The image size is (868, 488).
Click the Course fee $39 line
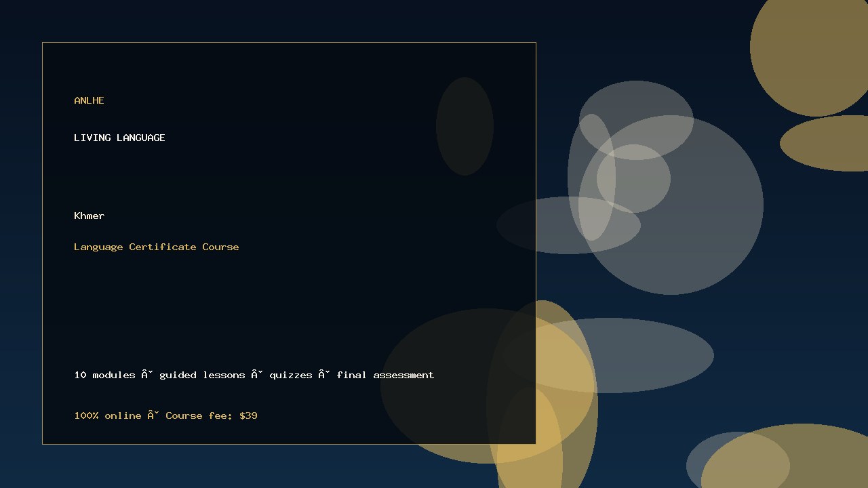[x=165, y=415]
